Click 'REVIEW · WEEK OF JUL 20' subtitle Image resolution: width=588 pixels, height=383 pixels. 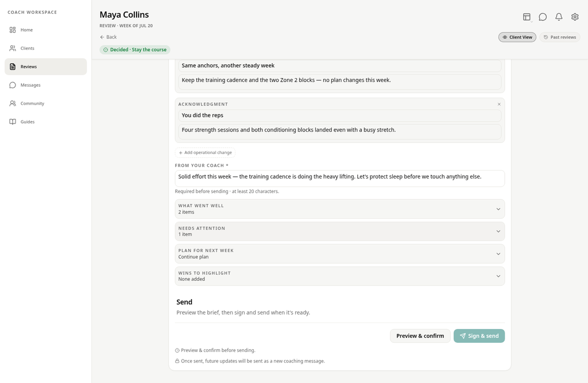tap(126, 26)
